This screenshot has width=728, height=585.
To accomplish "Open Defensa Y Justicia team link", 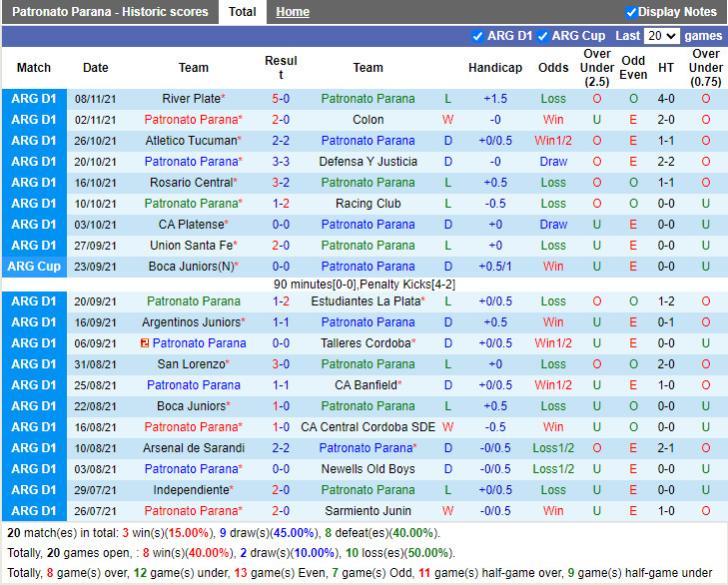I will (367, 162).
